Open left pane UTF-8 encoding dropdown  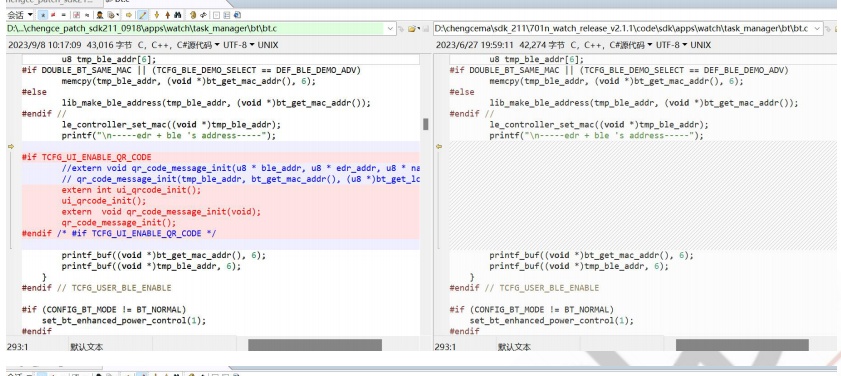click(x=238, y=45)
